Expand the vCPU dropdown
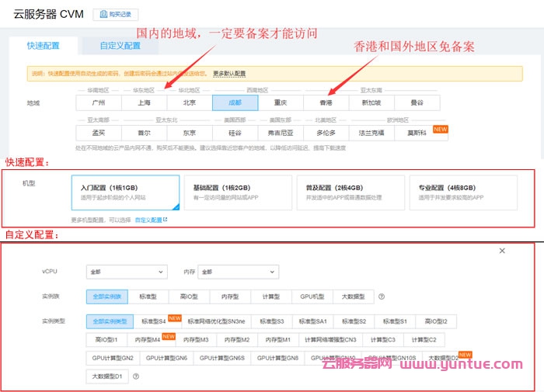 [127, 272]
